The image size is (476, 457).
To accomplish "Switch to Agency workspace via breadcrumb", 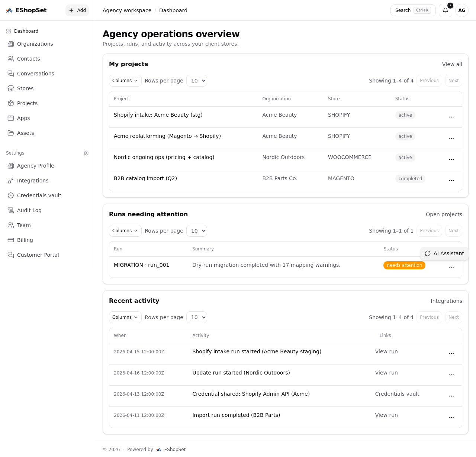I will [127, 10].
